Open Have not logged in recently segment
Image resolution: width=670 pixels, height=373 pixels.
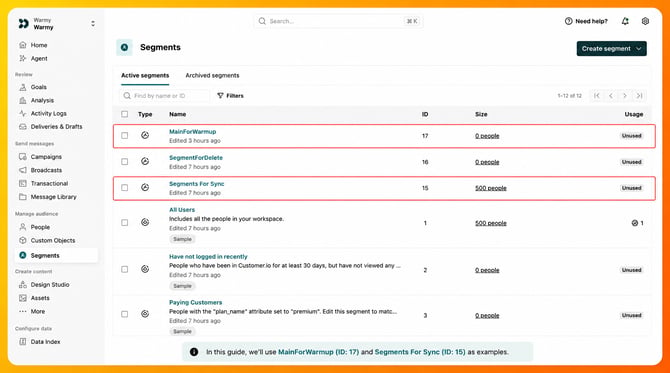click(x=208, y=257)
